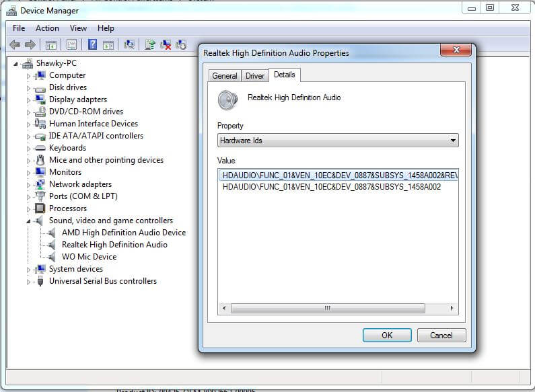Click the scroll right arrow in Value list
Viewport: 535px width, 392px height.
(452, 308)
